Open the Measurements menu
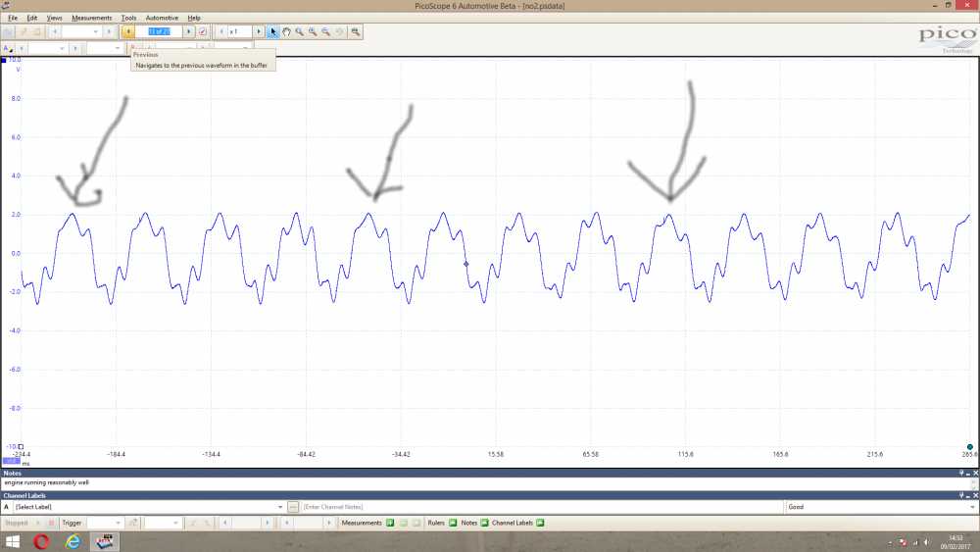The image size is (980, 552). 91,18
